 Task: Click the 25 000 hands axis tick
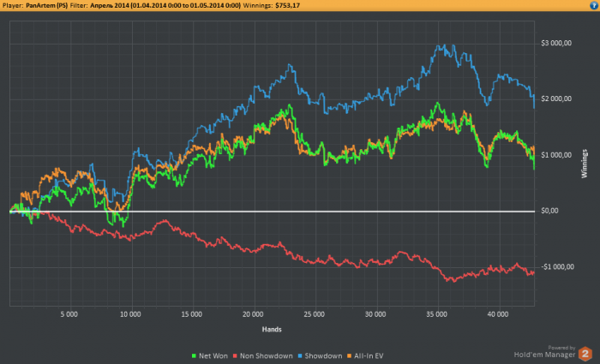pos(314,314)
